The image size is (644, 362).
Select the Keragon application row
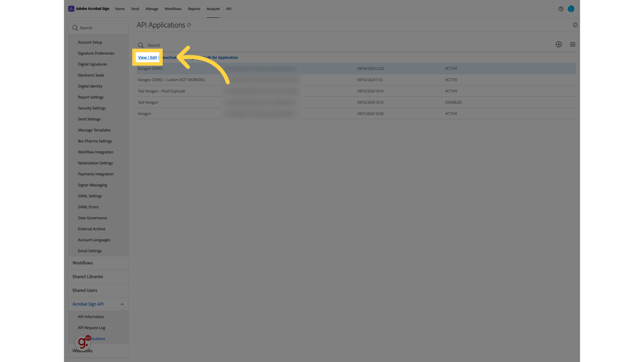click(x=356, y=114)
